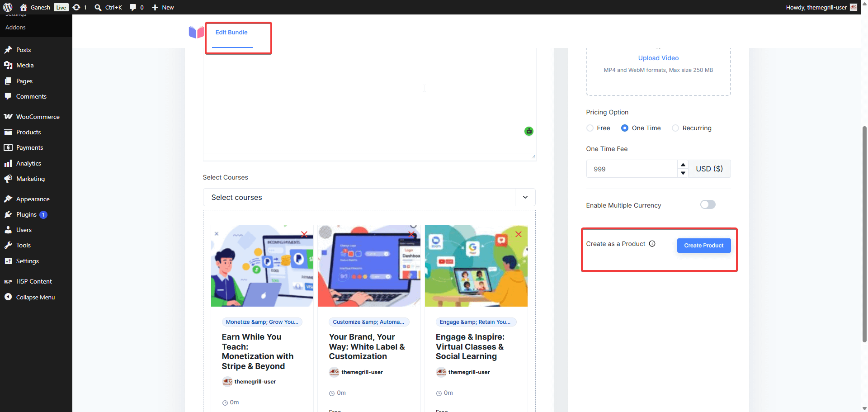The width and height of the screenshot is (868, 412).
Task: Click the Engage & Inspire course thumbnail
Action: click(476, 266)
